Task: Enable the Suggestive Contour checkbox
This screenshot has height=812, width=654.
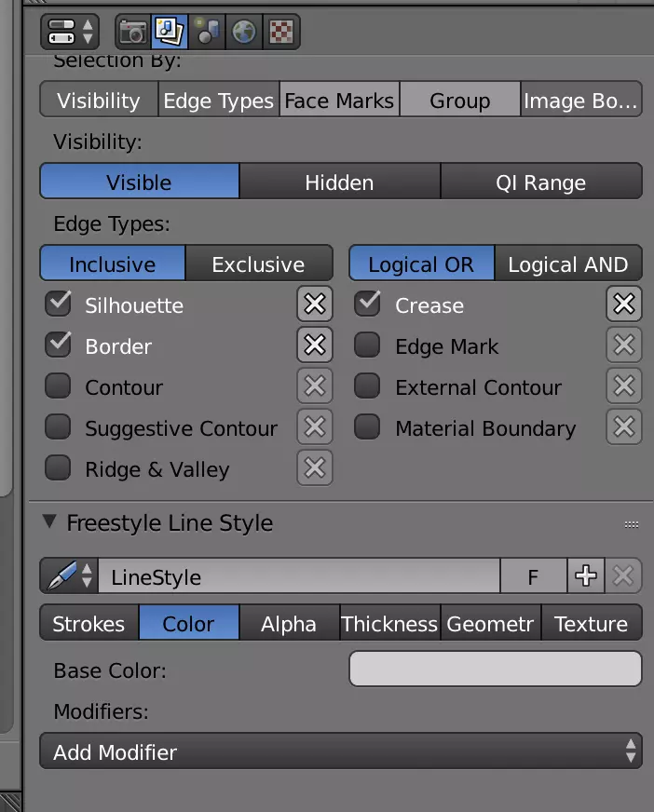Action: [59, 427]
